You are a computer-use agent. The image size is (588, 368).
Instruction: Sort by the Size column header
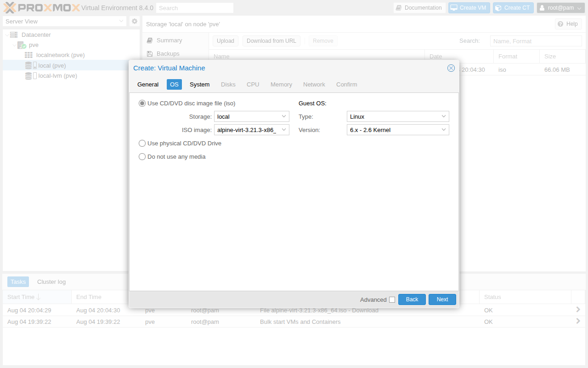coord(562,57)
